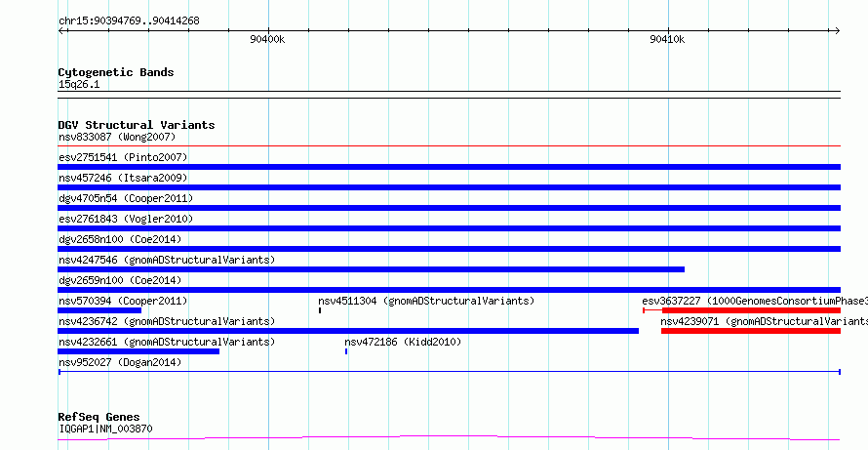
Task: Click the 15q26.1 band label
Action: (x=79, y=85)
